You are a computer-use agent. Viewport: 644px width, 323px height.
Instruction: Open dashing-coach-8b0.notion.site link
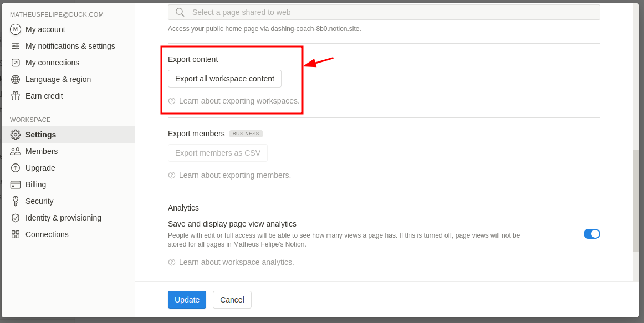(315, 29)
